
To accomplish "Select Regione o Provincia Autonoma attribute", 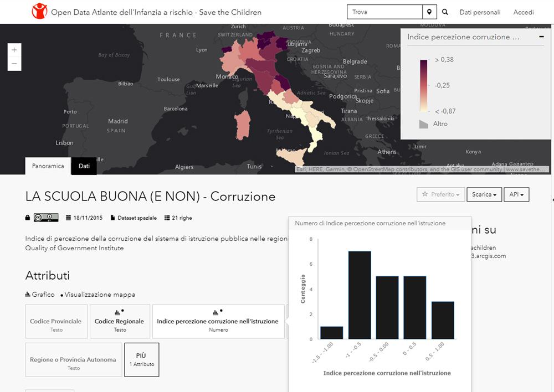I will tap(74, 359).
